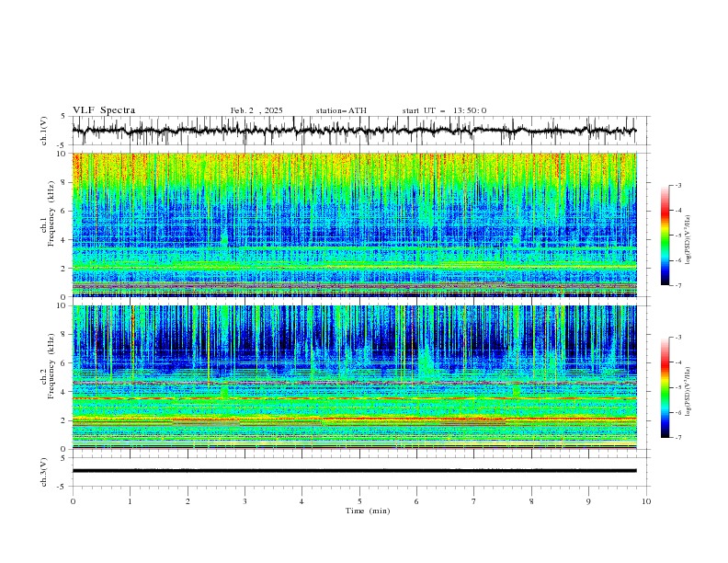Click the black ch.3 voltage trace
Image resolution: width=728 pixels, height=563 pixels.
[x=354, y=471]
